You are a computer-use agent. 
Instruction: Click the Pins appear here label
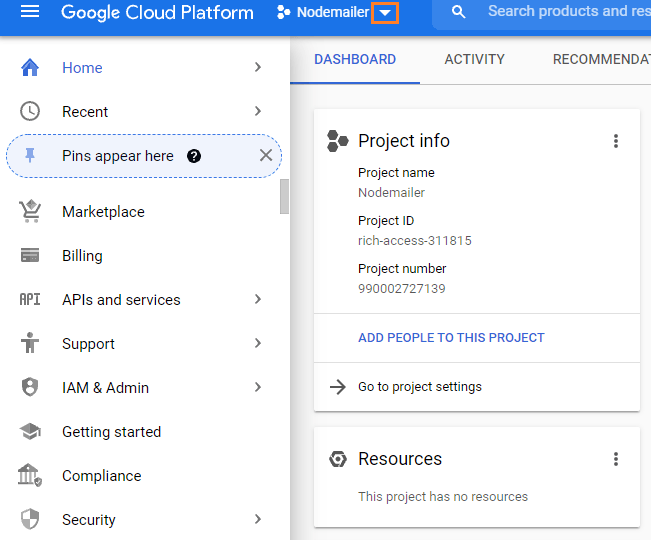[x=118, y=156]
